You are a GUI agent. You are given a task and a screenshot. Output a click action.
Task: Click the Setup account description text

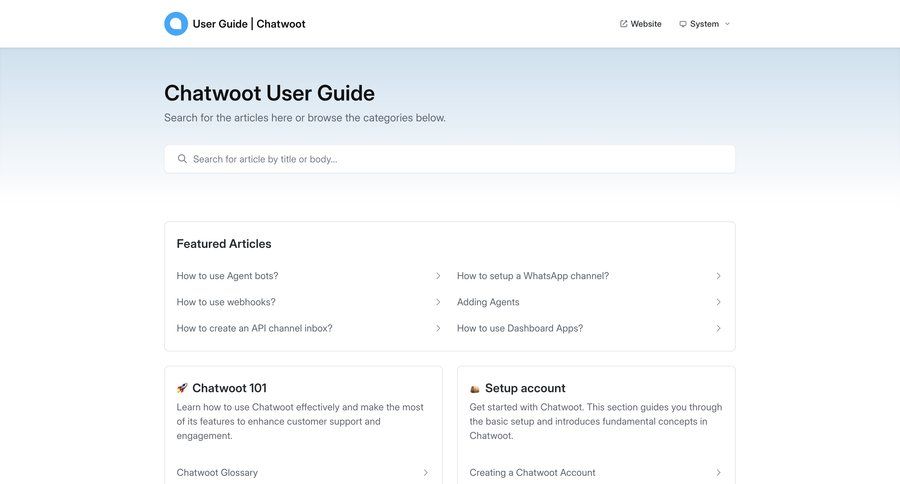point(596,421)
